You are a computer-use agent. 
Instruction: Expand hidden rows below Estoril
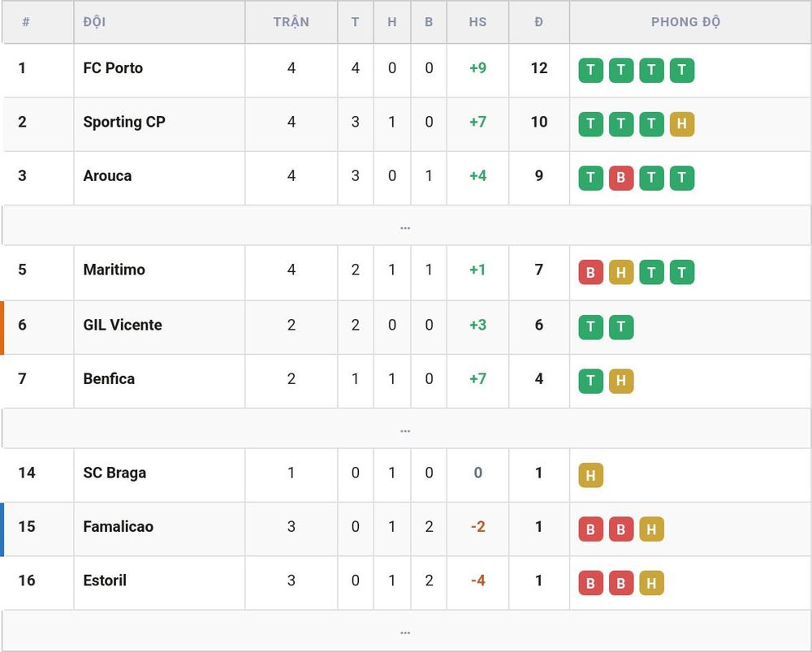406,630
